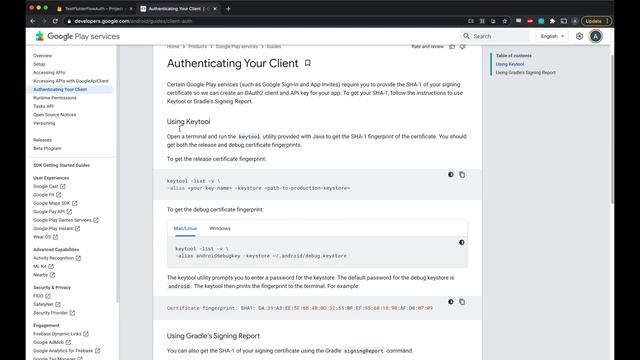Open the Chrome profile avatar in toolbar
The width and height of the screenshot is (640, 360).
pos(575,21)
